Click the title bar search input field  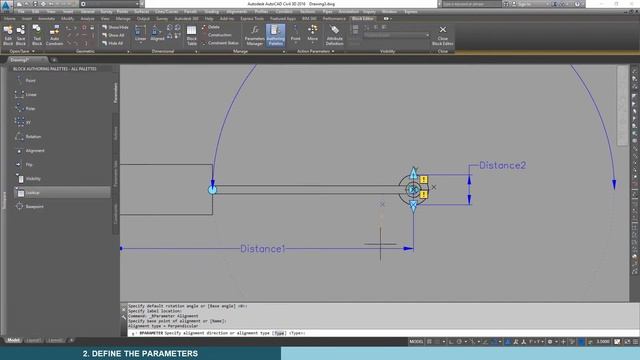471,4
